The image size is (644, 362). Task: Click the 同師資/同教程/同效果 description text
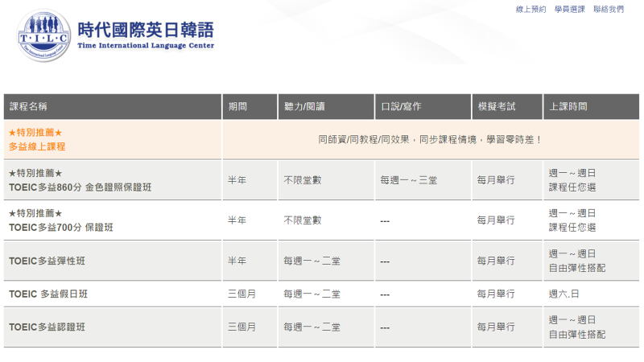[430, 139]
